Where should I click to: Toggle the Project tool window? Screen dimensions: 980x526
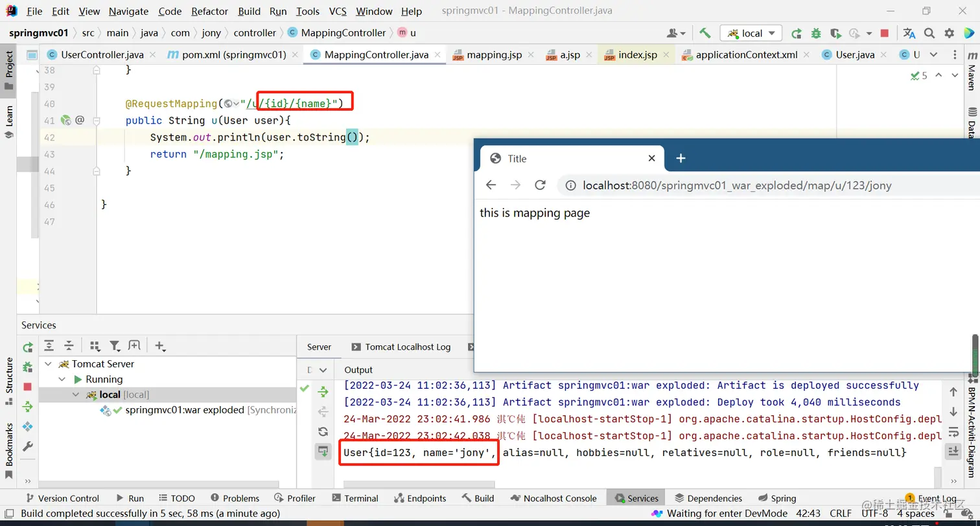tap(9, 71)
